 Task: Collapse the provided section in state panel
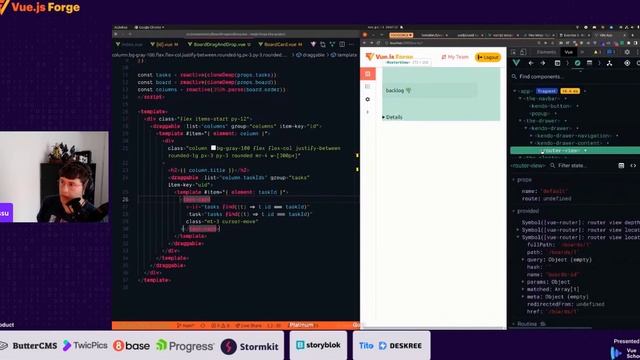click(x=514, y=211)
